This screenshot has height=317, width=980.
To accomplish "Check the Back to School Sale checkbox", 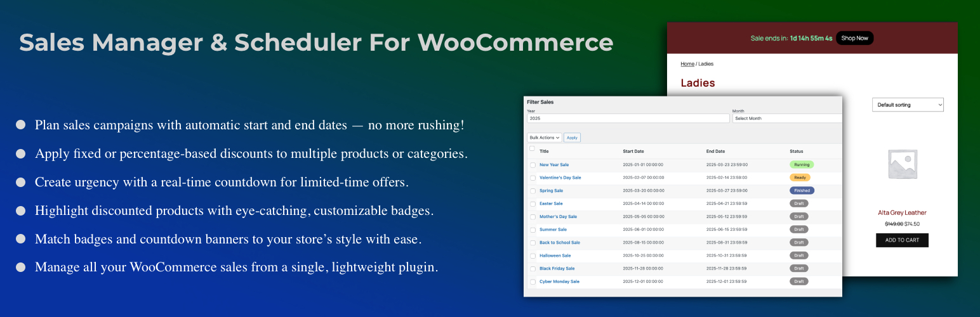I will point(533,243).
